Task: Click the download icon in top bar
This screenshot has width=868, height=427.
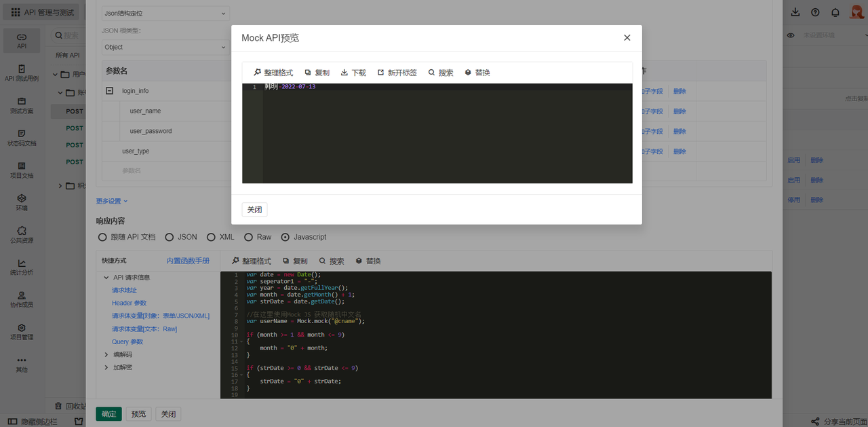Action: [795, 12]
